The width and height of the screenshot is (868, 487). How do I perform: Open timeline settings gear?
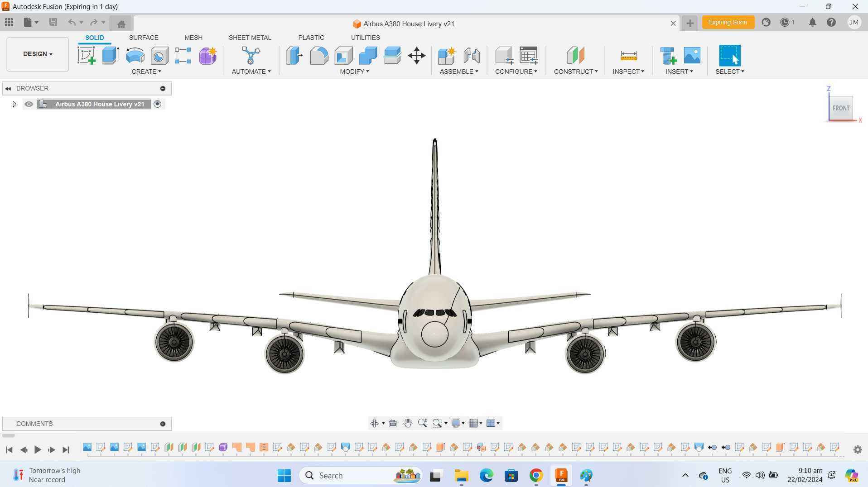pos(858,449)
